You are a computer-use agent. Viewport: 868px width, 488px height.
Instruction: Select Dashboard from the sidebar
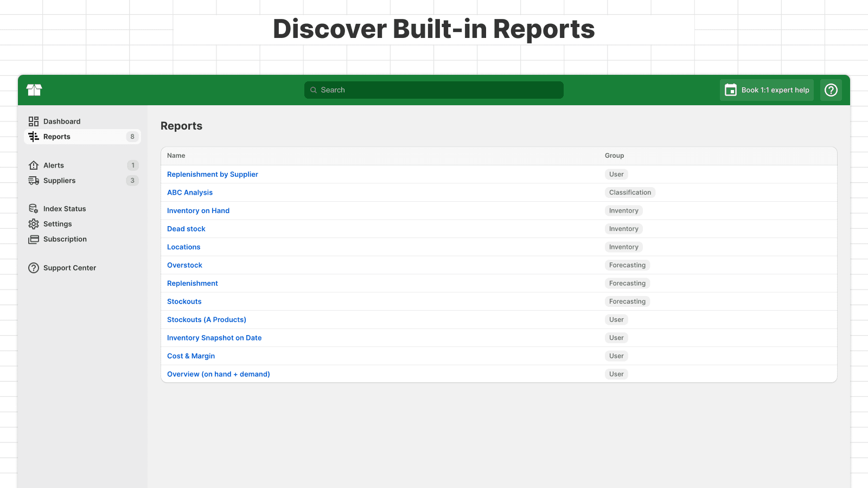click(x=62, y=121)
